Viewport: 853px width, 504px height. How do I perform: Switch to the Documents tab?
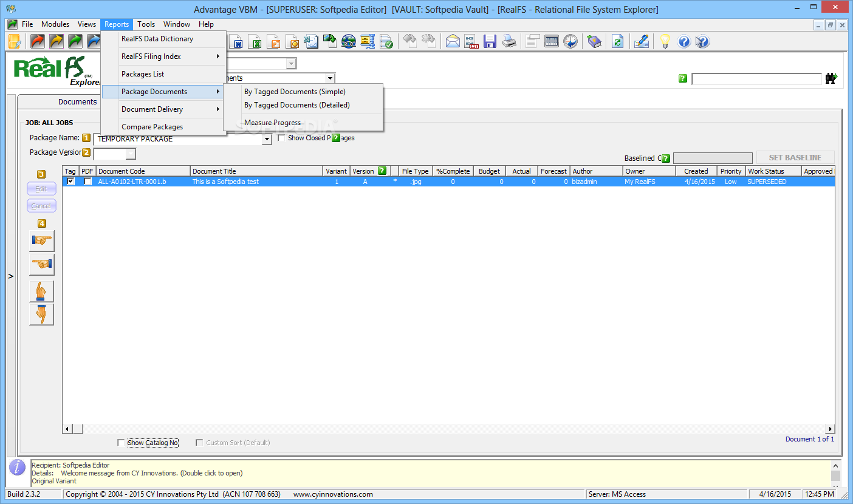[77, 102]
